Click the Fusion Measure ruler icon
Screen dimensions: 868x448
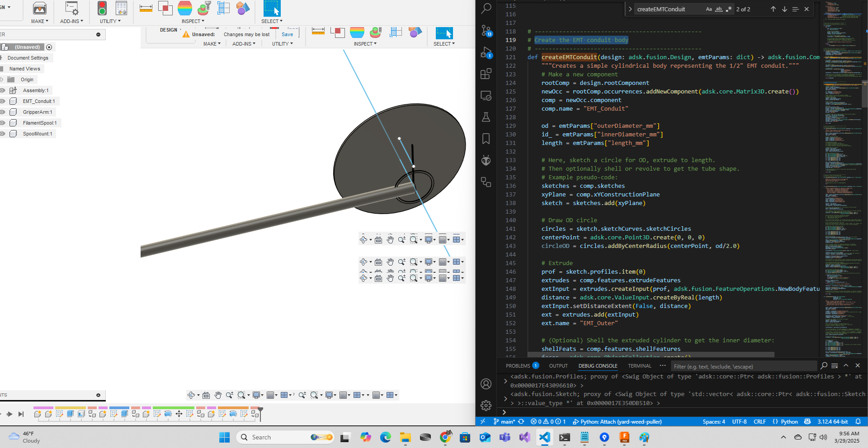(x=146, y=8)
